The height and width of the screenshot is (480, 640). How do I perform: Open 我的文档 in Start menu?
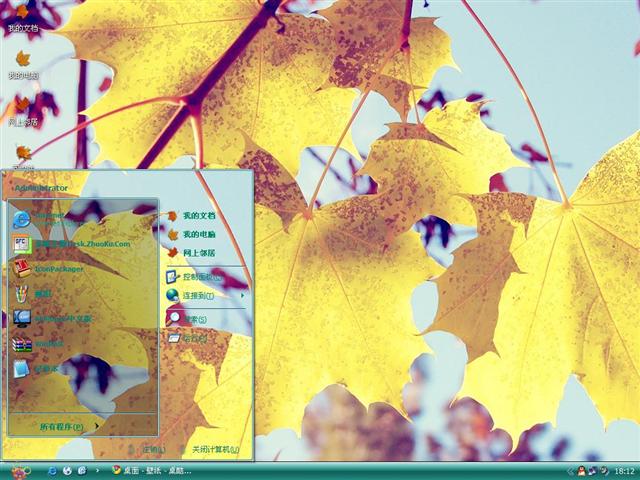[x=192, y=216]
